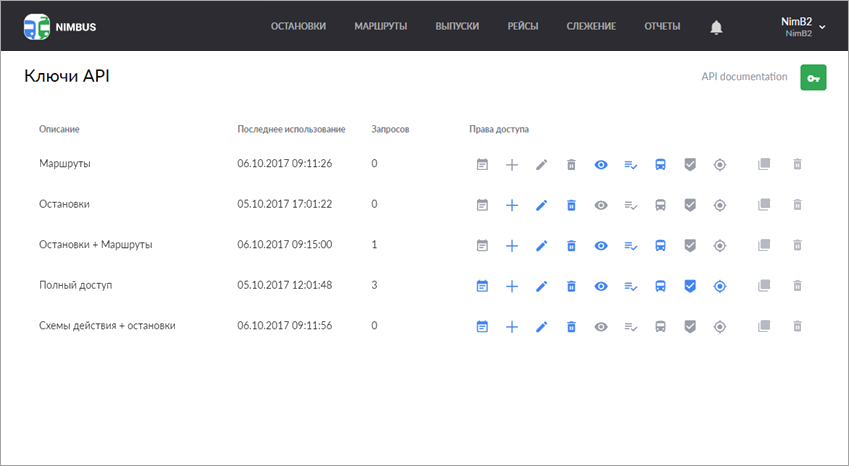This screenshot has height=466, width=849.
Task: Toggle the eye view permission for 'Остановки'
Action: point(601,205)
